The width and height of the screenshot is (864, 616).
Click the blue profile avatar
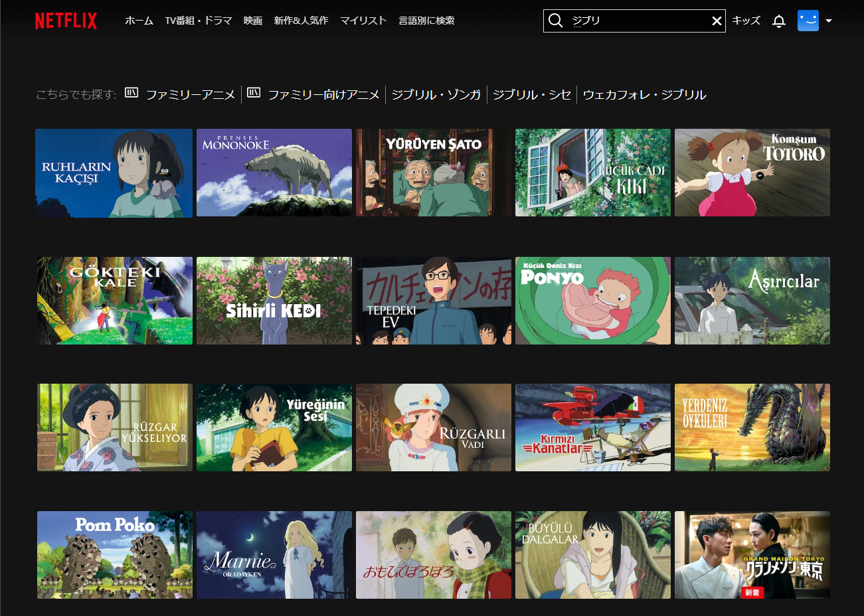(808, 21)
